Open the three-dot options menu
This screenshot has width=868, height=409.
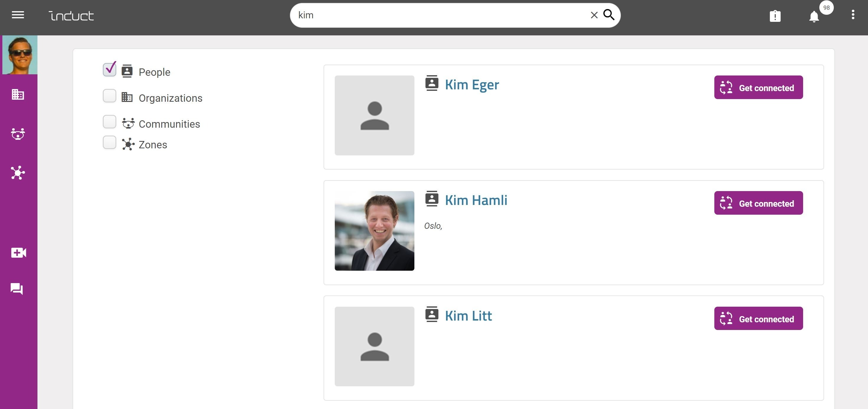pos(853,15)
